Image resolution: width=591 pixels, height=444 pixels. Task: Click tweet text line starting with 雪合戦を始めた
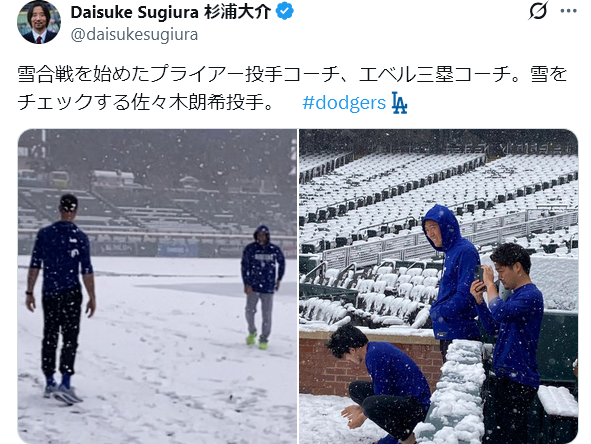(x=292, y=74)
